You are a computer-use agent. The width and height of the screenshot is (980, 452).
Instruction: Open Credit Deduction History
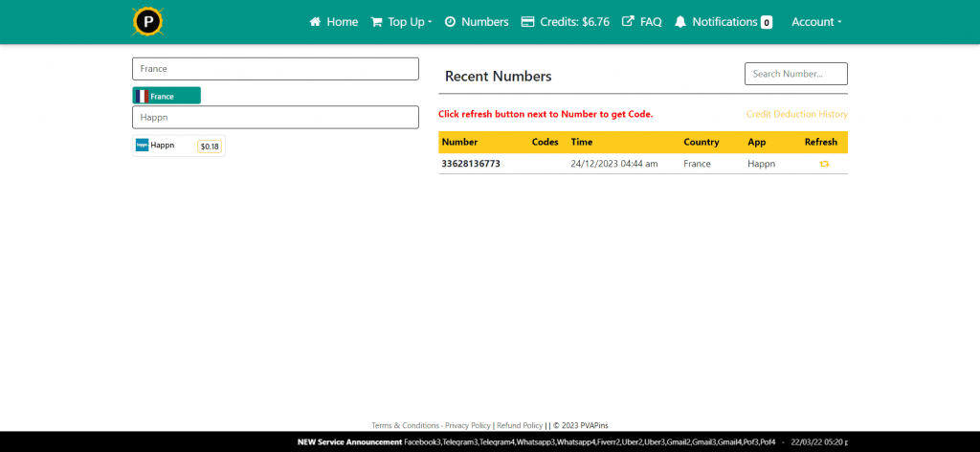[x=796, y=114]
